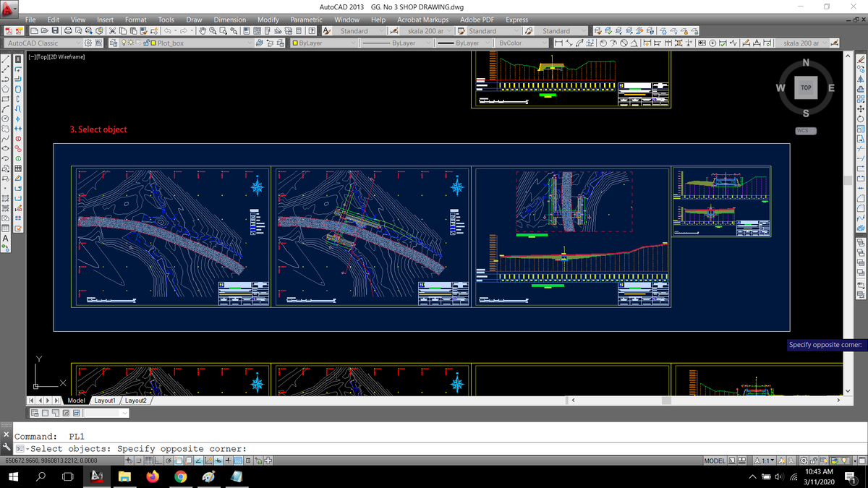Open the Dimension menu
The height and width of the screenshot is (488, 868).
pyautogui.click(x=229, y=20)
